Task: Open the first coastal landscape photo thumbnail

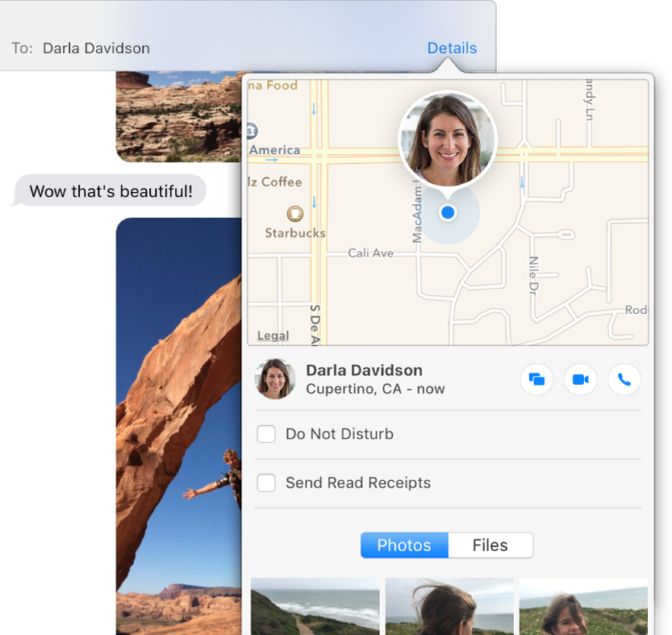Action: point(315,606)
